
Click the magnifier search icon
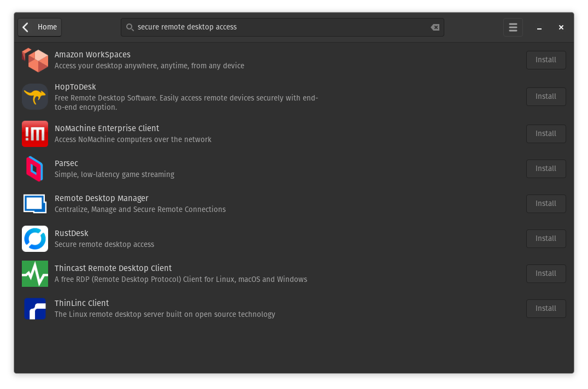click(130, 27)
